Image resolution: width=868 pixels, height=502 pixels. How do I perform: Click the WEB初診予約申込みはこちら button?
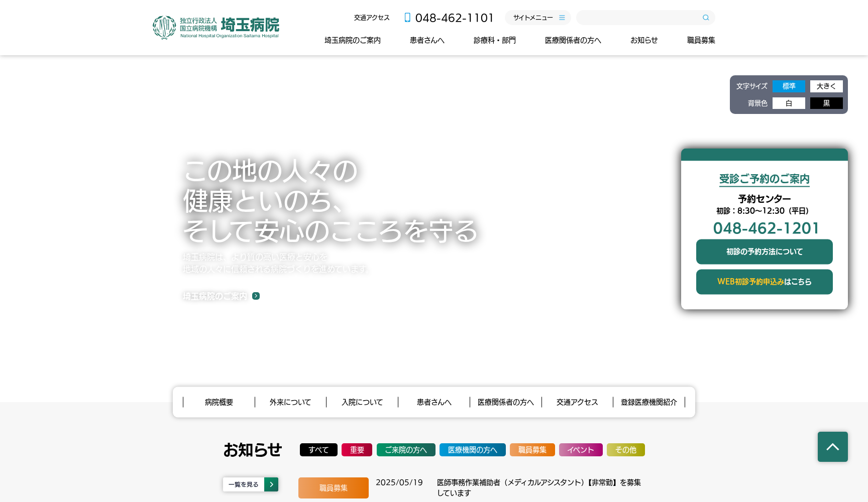[764, 282]
